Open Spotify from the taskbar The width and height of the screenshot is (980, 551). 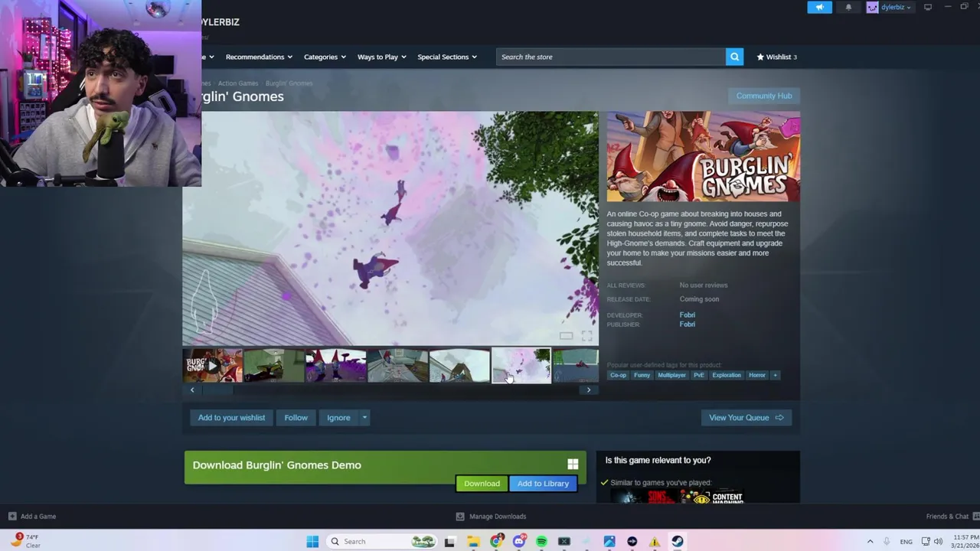click(541, 541)
